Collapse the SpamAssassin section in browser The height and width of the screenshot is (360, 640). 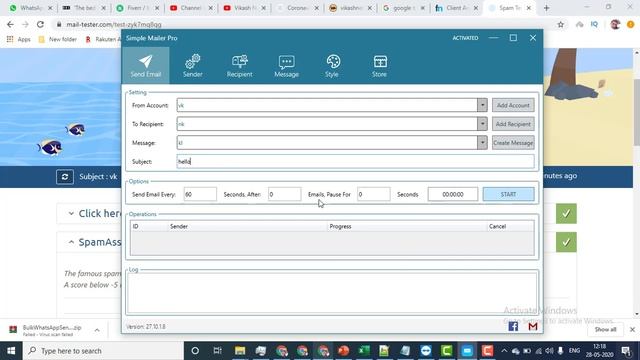pos(71,242)
